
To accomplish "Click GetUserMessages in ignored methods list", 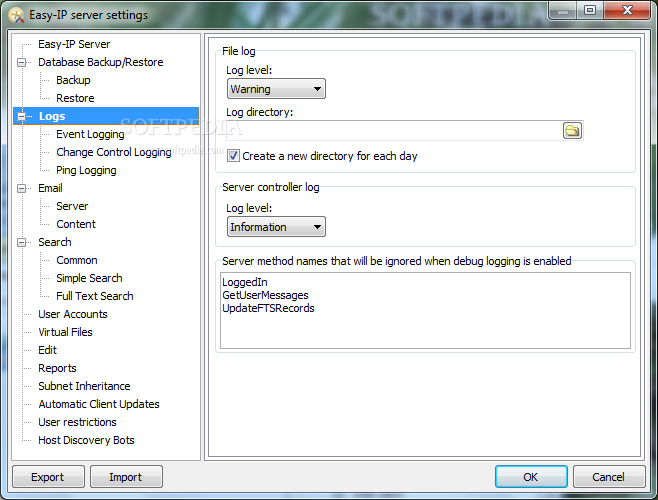I will pos(265,295).
